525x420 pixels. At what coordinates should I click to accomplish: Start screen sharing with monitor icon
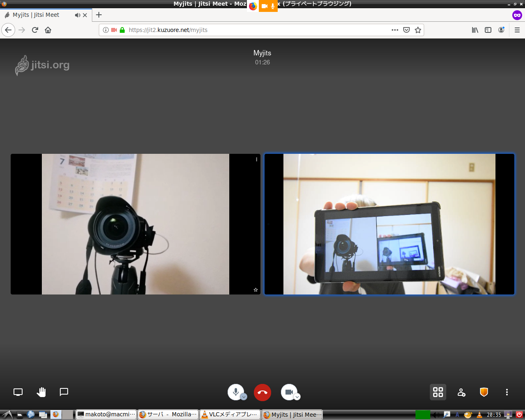(x=18, y=392)
